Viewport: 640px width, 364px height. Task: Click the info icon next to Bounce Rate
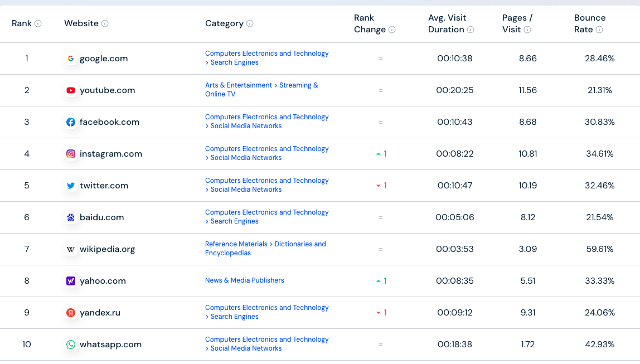click(599, 30)
